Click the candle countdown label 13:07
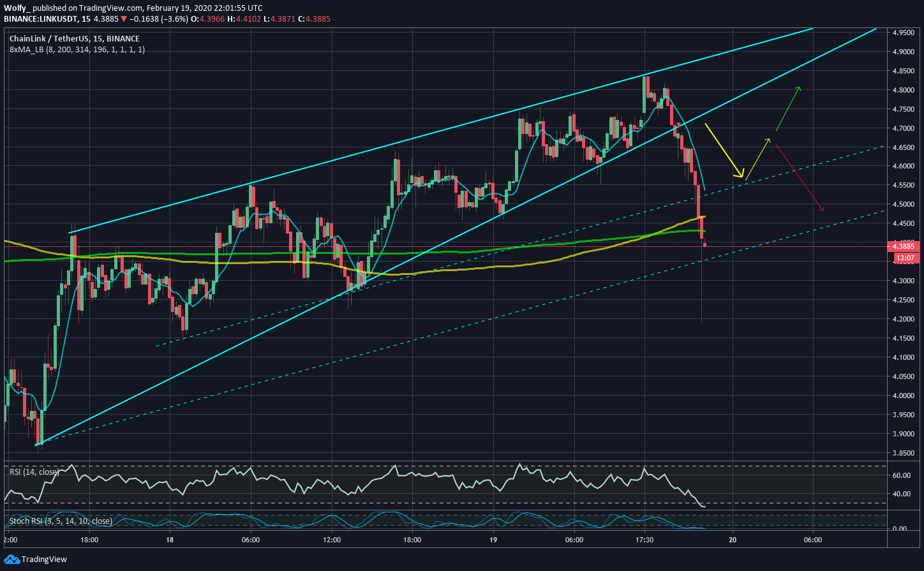This screenshot has width=924, height=571. pyautogui.click(x=905, y=258)
